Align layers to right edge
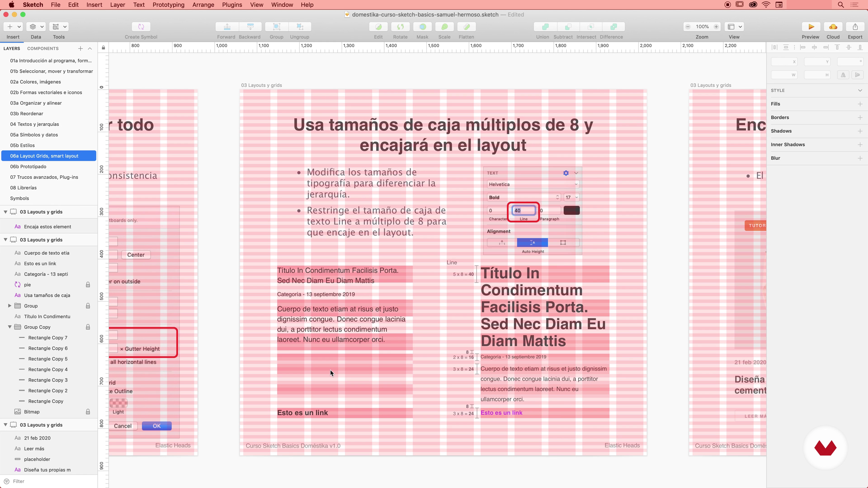Image resolution: width=868 pixels, height=488 pixels. [x=826, y=47]
